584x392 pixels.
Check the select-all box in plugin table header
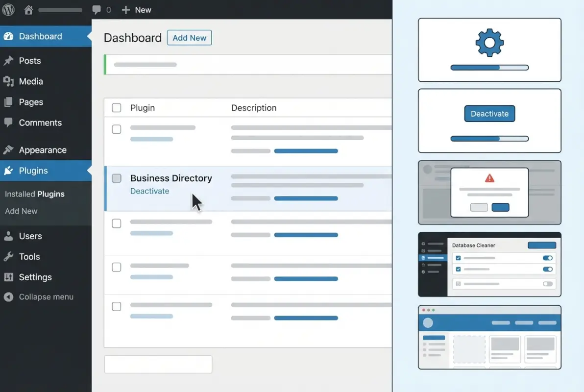(x=116, y=107)
